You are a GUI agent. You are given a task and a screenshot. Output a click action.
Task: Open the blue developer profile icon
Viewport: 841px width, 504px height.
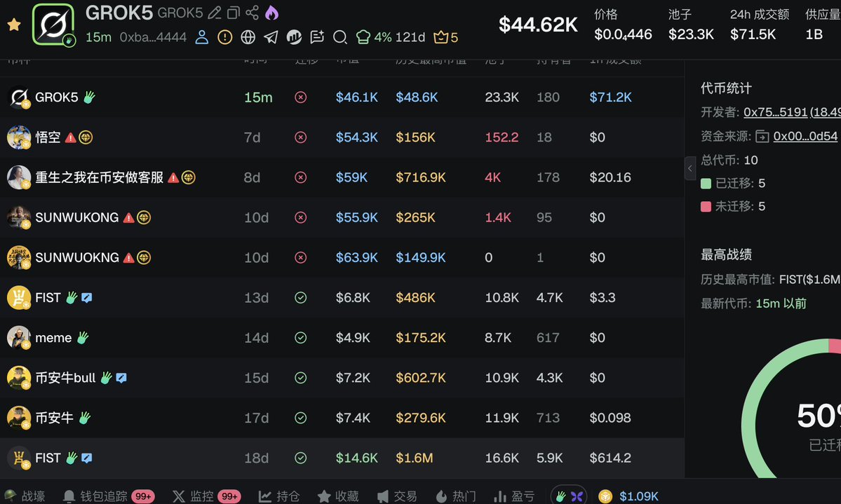(x=202, y=37)
